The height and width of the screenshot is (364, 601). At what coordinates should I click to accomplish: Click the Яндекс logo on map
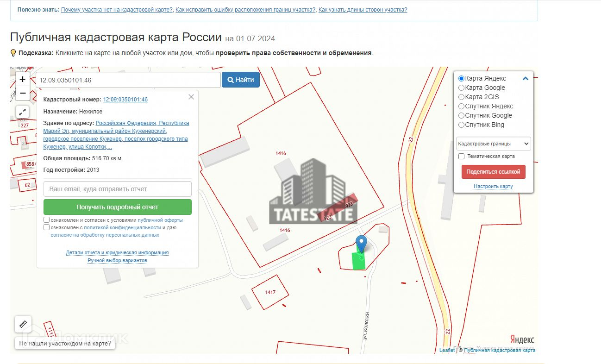(522, 339)
